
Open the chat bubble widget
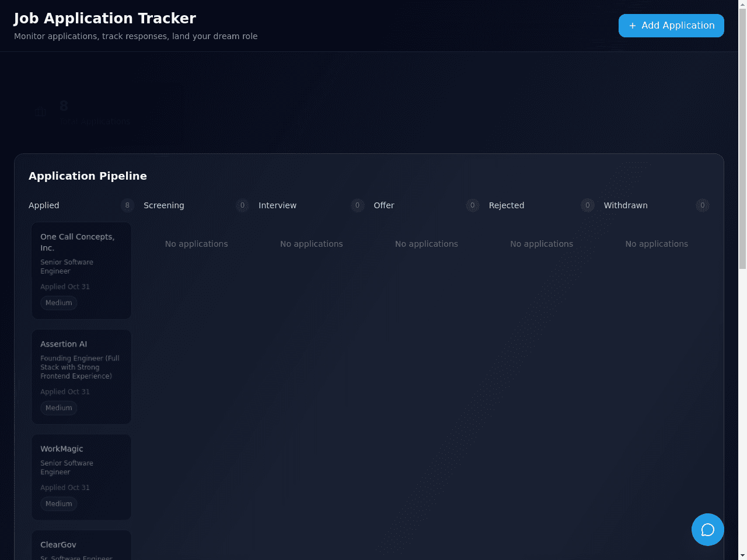point(708,530)
